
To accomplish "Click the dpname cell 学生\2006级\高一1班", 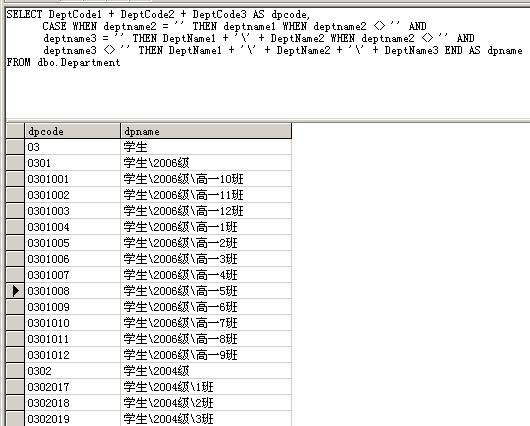I will (x=206, y=227).
